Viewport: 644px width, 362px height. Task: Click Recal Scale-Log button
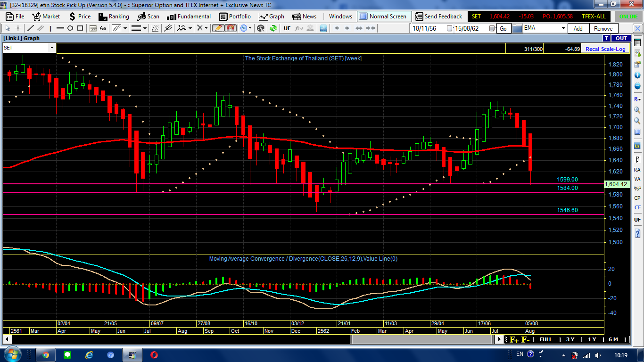(x=605, y=49)
